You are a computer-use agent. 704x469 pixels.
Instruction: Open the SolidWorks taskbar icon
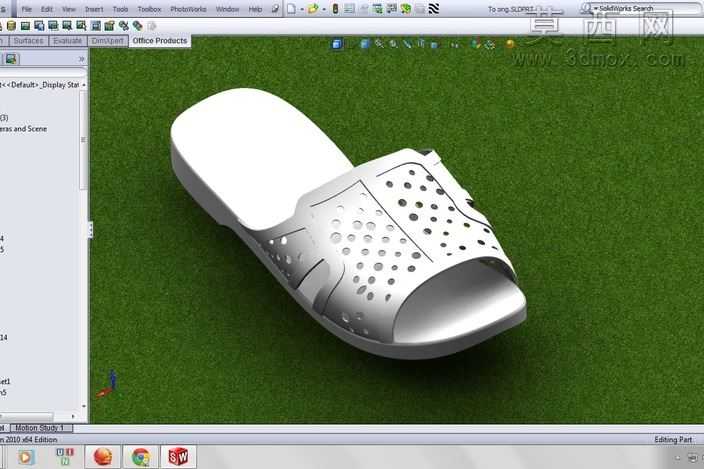click(x=178, y=457)
